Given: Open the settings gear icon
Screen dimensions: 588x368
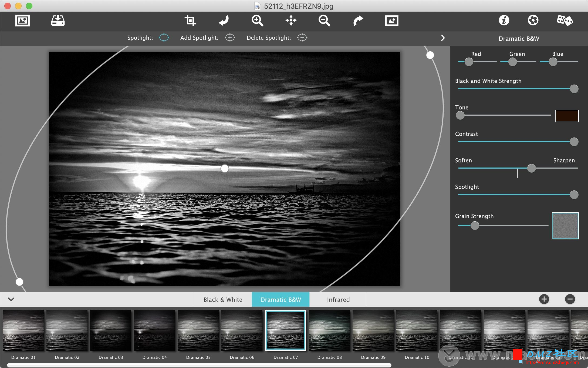Looking at the screenshot, I should (533, 20).
